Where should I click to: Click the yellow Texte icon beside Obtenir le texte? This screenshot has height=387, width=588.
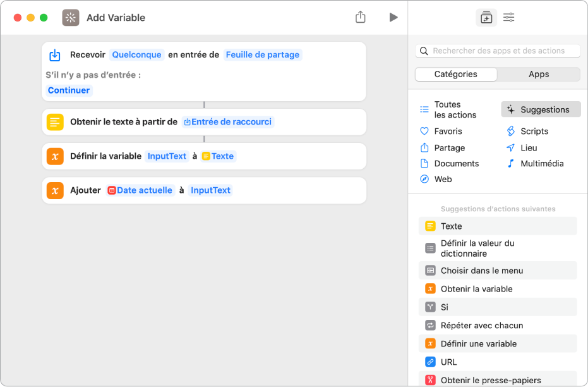(54, 122)
